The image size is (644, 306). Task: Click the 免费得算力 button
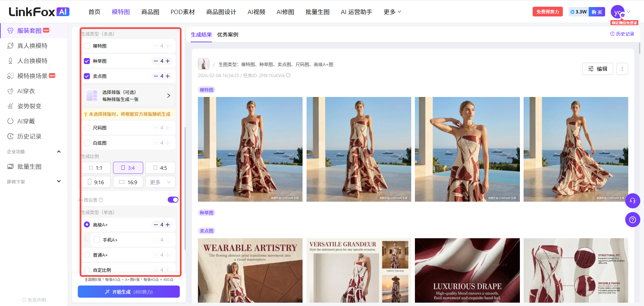tap(547, 12)
